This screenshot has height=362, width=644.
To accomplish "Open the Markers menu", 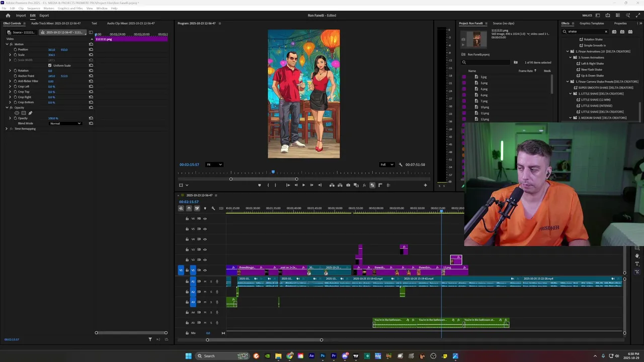I will 49,9.
